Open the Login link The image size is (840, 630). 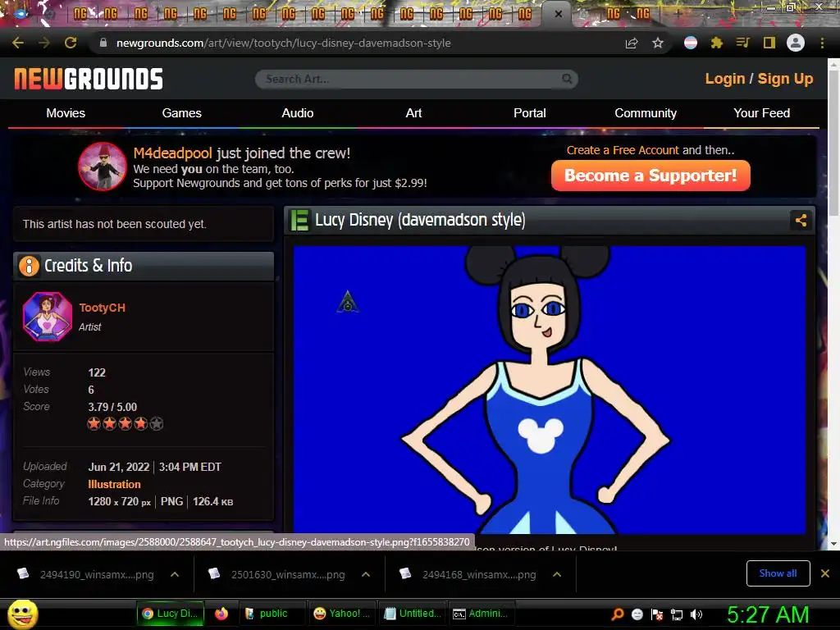[x=725, y=79]
